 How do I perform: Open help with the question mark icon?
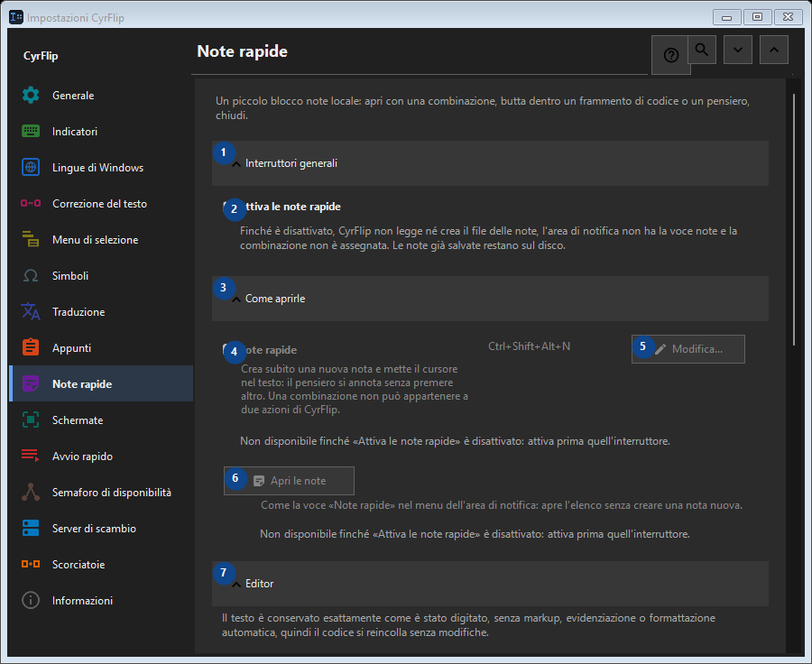[x=670, y=55]
